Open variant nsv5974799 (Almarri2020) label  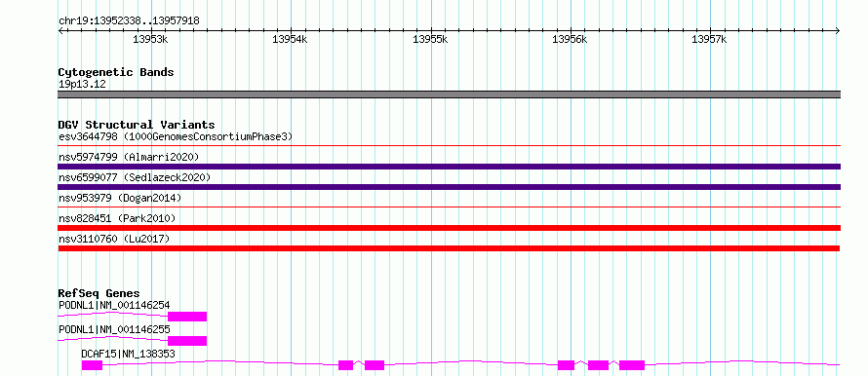tap(129, 157)
